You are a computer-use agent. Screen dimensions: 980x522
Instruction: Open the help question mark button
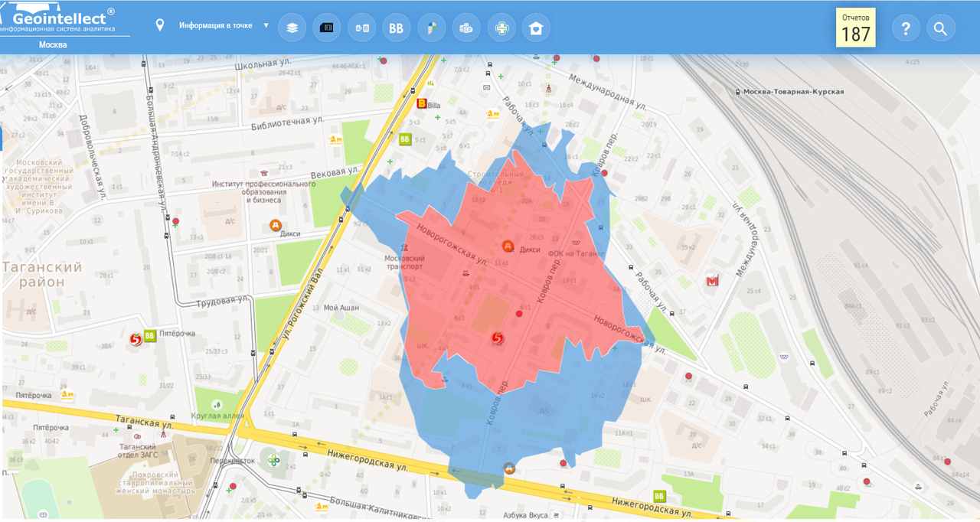[x=906, y=29]
